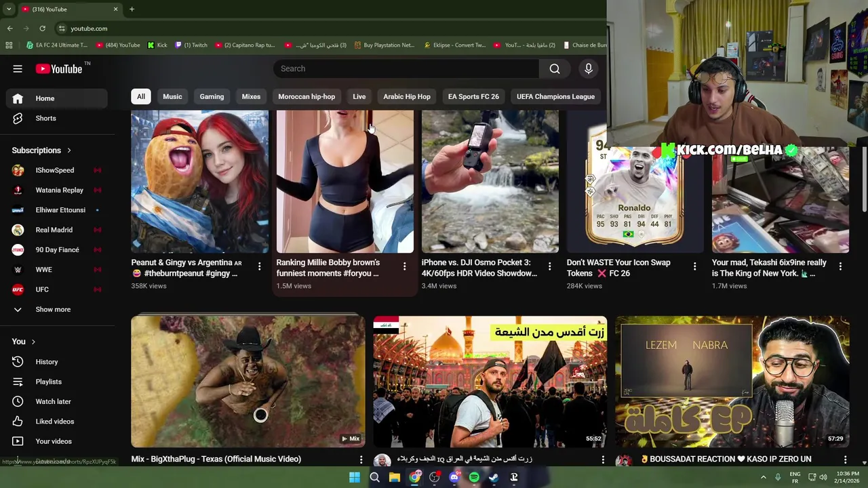Open the IShowSpeed subscription channel
This screenshot has height=488, width=868.
58,170
